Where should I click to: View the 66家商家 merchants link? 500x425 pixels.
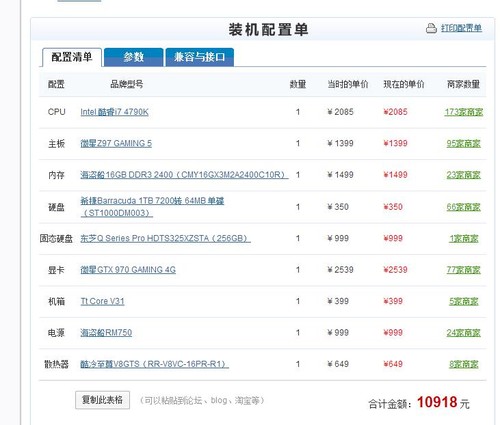(464, 207)
